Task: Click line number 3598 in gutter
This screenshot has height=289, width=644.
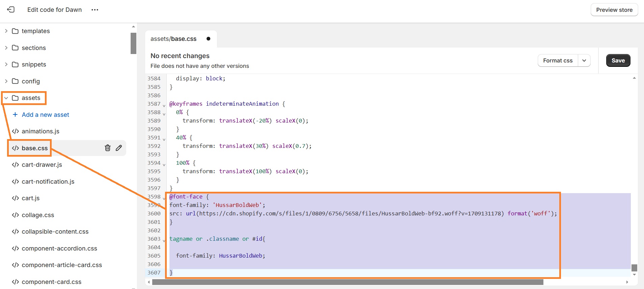Action: pos(154,196)
